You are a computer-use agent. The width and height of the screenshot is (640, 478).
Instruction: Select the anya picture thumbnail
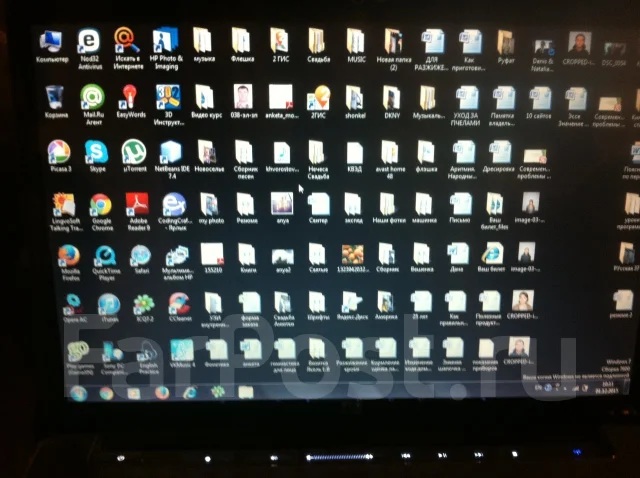(282, 208)
